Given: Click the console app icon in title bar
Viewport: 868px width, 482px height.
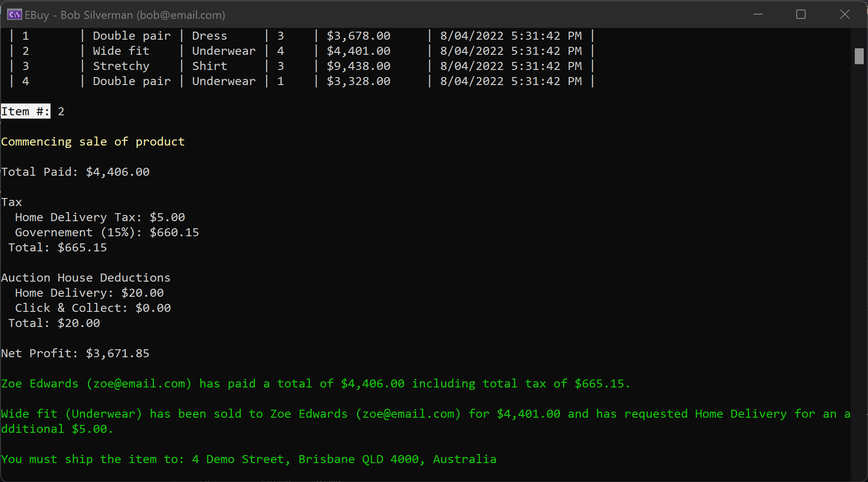Looking at the screenshot, I should tap(14, 15).
